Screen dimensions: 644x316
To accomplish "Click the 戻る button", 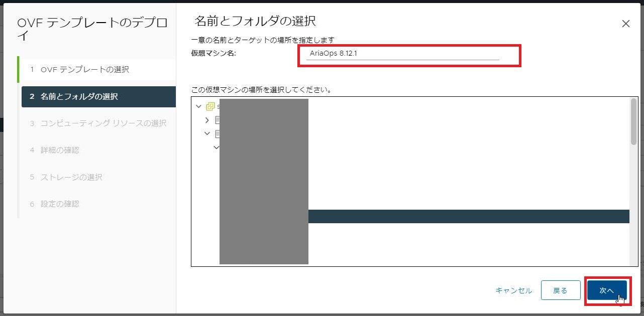I will (x=560, y=290).
